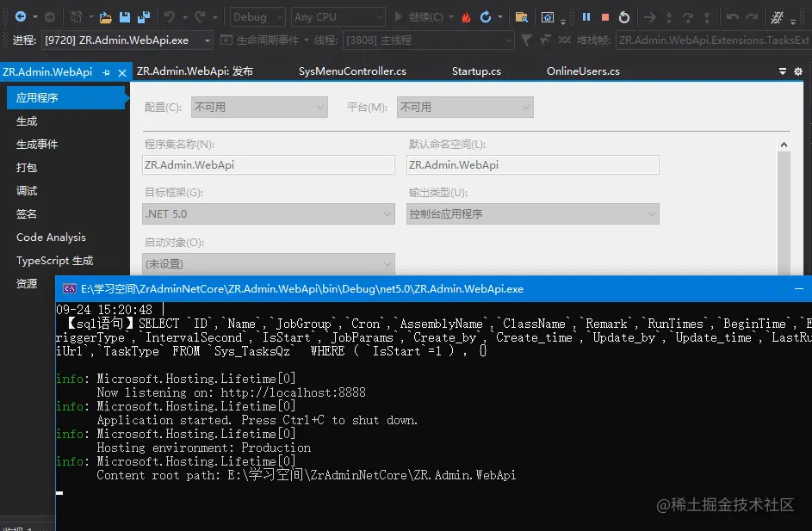Click the console window title path text
812x531 pixels.
point(302,289)
